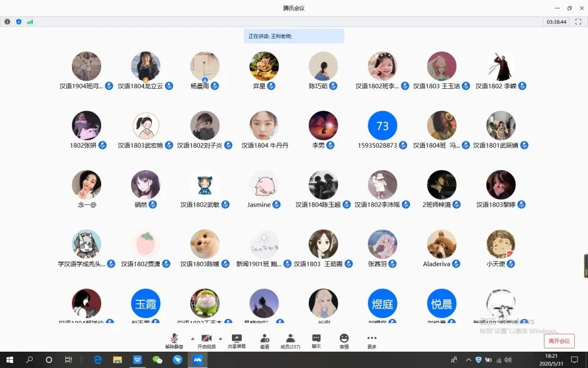Open the invite (邀请) panel
Image resolution: width=588 pixels, height=368 pixels.
click(x=264, y=340)
